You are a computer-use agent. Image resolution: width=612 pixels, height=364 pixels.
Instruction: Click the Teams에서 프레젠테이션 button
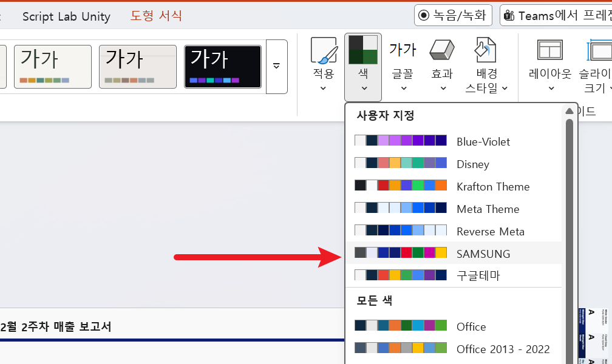556,15
